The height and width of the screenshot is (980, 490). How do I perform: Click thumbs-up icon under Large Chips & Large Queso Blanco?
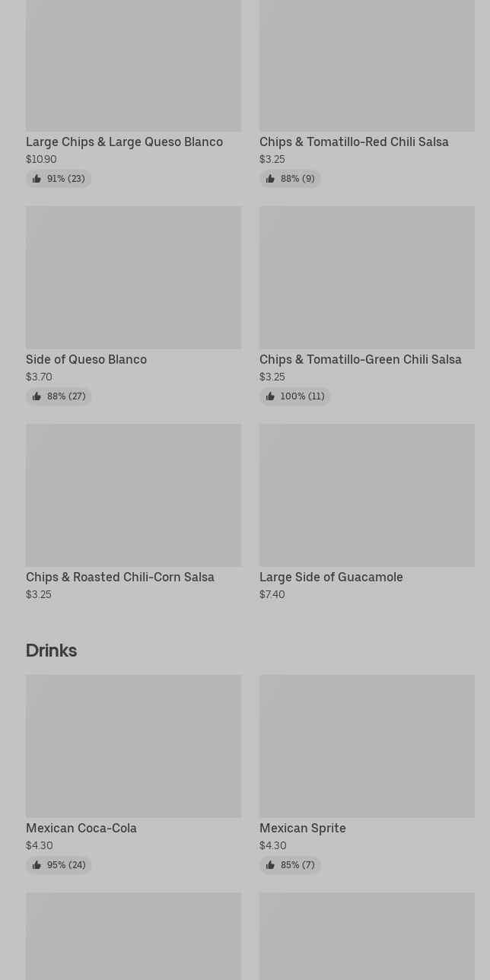pos(37,179)
